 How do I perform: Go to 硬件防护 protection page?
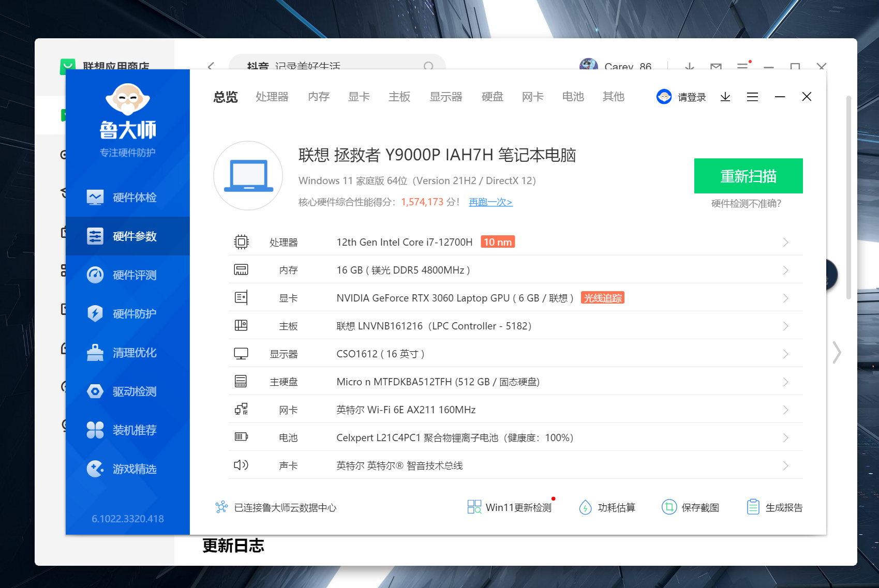[128, 313]
